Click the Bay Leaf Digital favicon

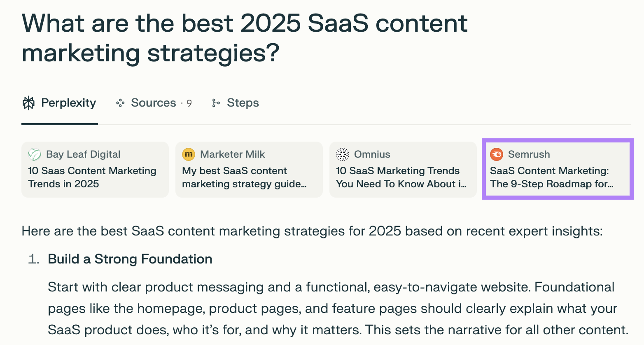coord(35,154)
